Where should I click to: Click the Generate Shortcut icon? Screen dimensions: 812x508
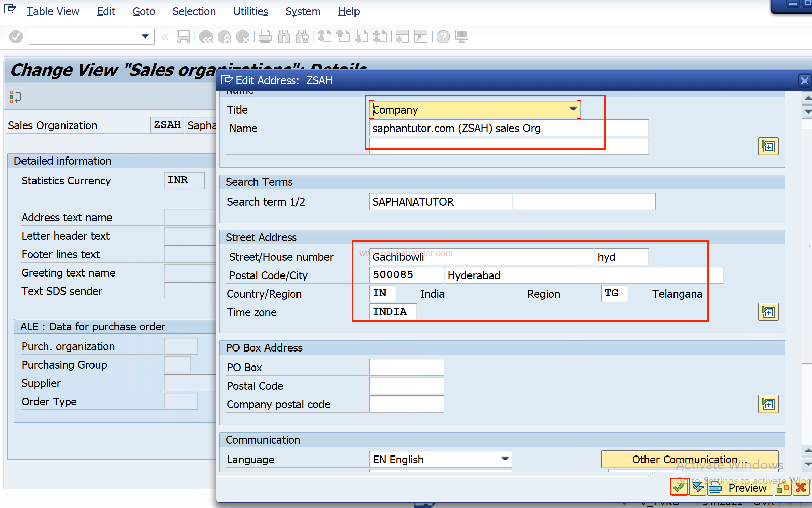point(421,36)
